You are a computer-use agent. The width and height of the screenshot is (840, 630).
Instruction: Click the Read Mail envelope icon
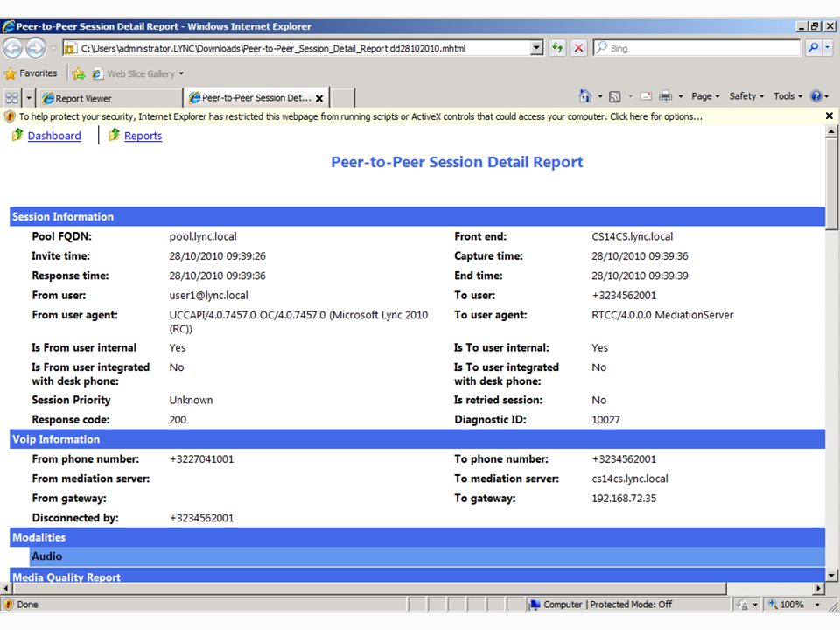(x=646, y=96)
